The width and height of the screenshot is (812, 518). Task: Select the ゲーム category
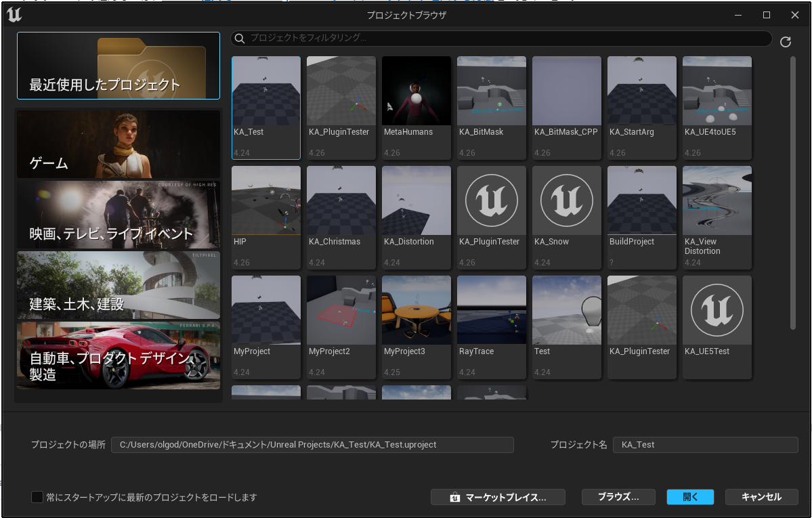pyautogui.click(x=119, y=144)
